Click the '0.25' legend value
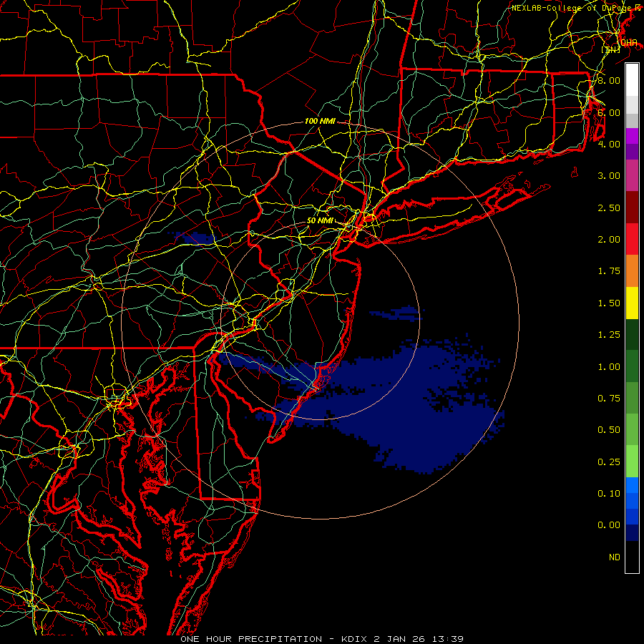This screenshot has width=644, height=644. pyautogui.click(x=609, y=462)
